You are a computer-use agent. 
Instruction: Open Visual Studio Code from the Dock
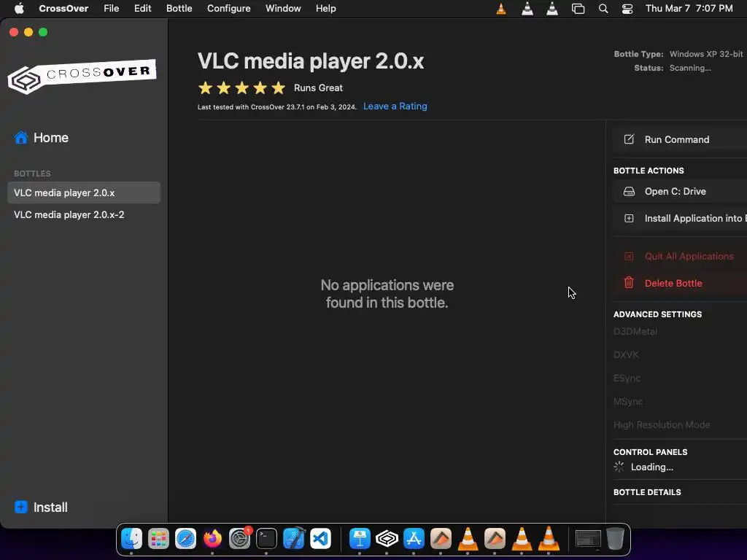pyautogui.click(x=321, y=539)
